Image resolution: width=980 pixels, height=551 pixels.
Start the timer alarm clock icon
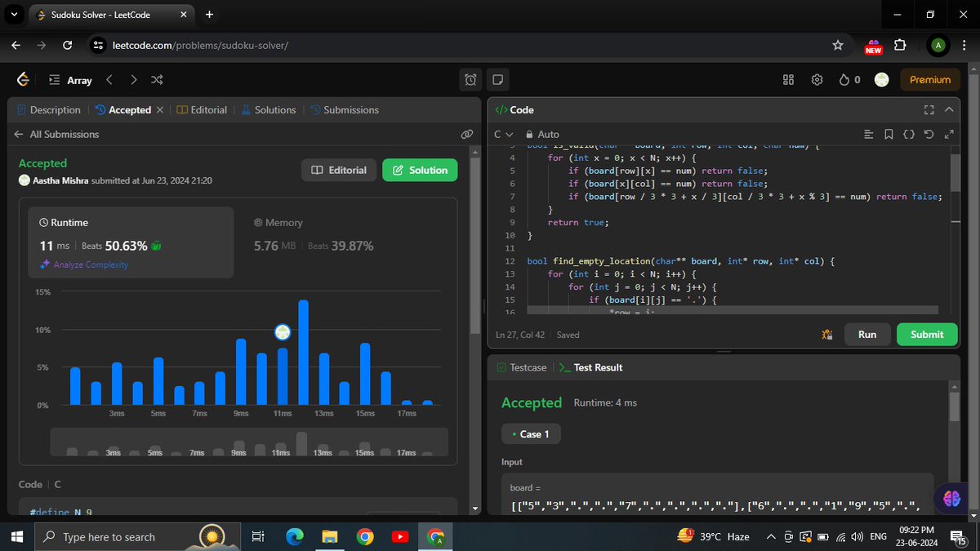(x=470, y=80)
